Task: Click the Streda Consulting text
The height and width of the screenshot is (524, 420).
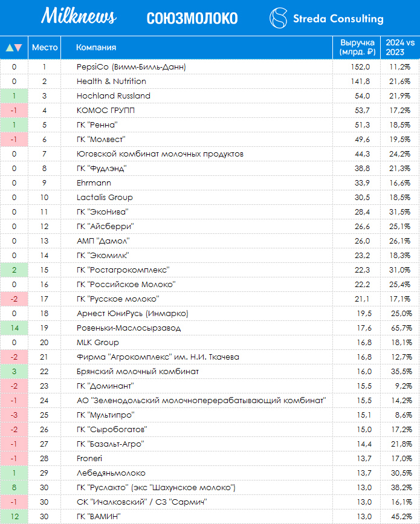Action: [x=338, y=19]
